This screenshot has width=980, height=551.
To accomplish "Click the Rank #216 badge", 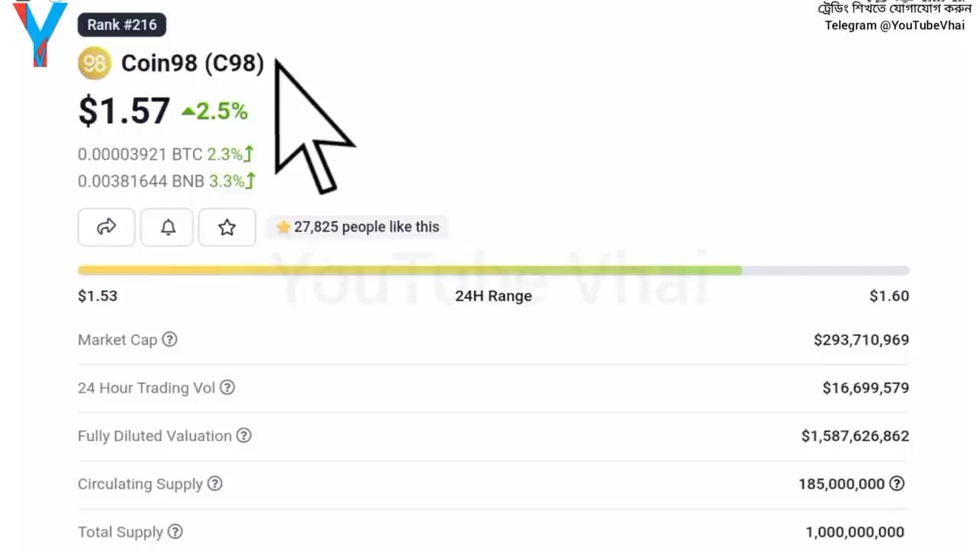I will [122, 24].
